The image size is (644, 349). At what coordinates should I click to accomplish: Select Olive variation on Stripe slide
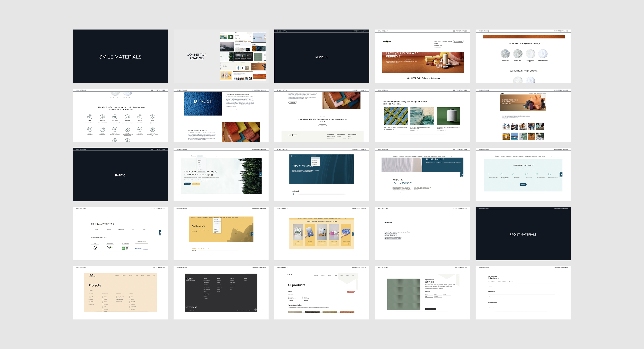[x=429, y=297]
